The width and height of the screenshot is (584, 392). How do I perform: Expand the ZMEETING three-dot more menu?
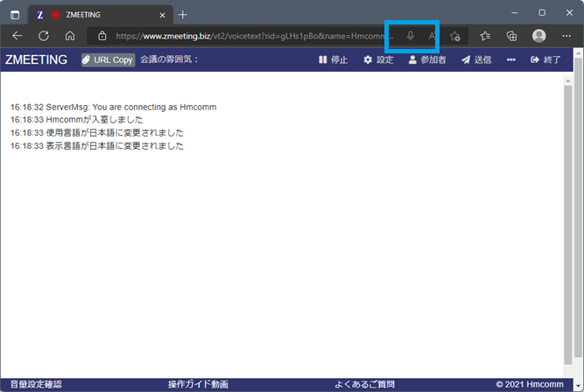coord(511,60)
